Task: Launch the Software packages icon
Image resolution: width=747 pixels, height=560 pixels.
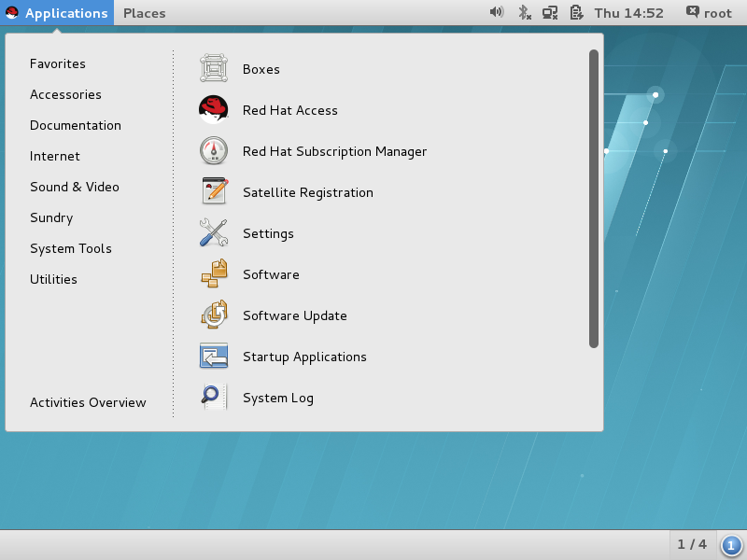Action: coord(214,273)
